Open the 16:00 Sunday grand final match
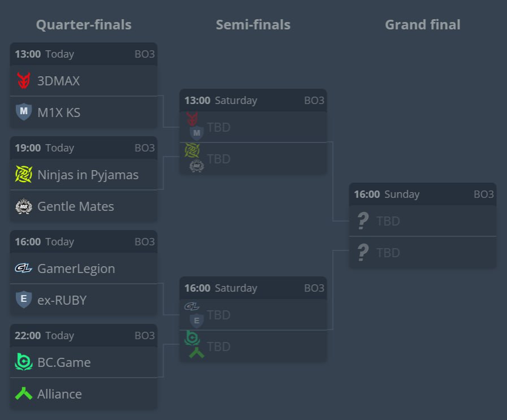Viewport: 507px width, 420px height. click(x=423, y=194)
